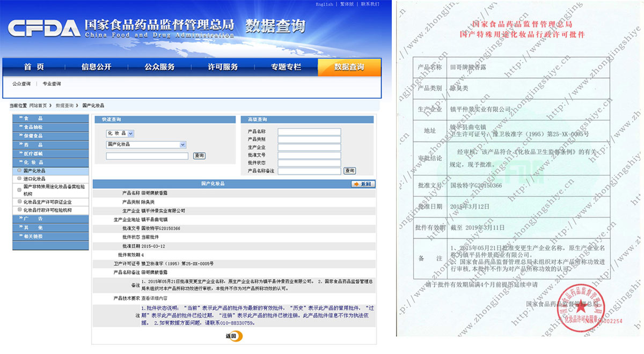Open the 许可服务 navigation tab
Image resolution: width=644 pixels, height=354 pixels.
[223, 67]
